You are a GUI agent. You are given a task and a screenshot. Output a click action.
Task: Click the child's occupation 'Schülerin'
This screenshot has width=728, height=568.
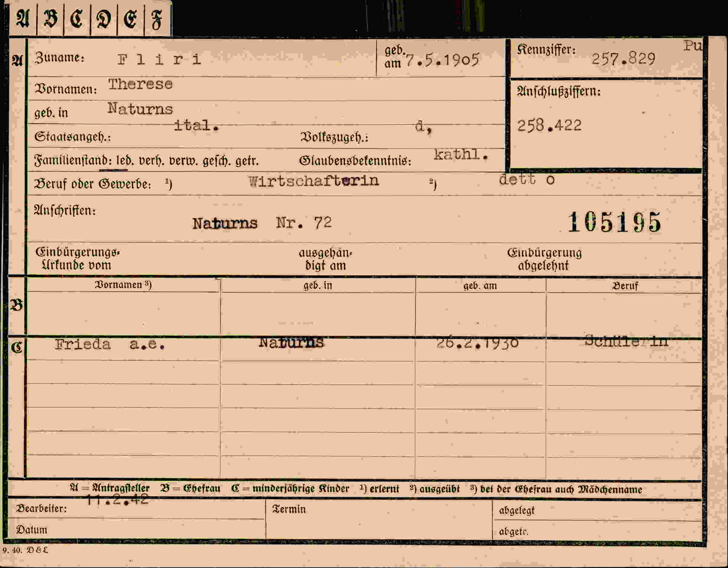click(x=627, y=341)
